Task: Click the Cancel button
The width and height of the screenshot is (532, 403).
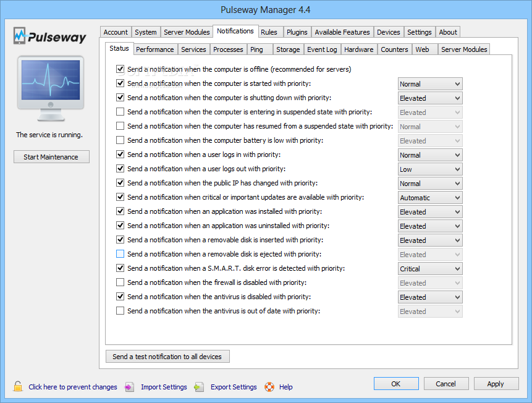Action: tap(446, 384)
